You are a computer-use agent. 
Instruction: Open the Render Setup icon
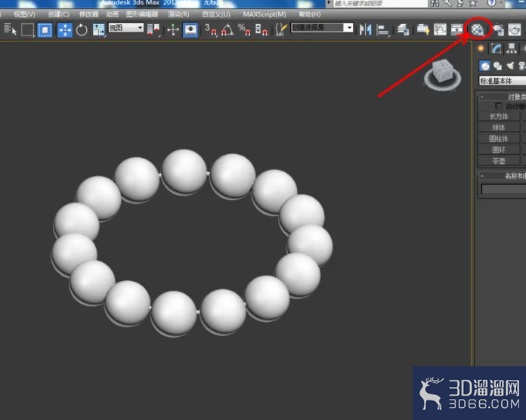498,29
